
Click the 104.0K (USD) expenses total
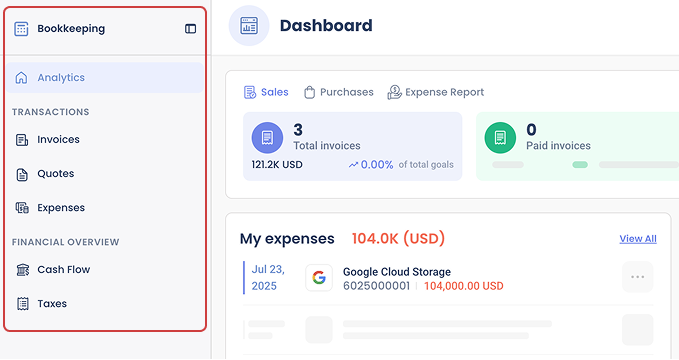(398, 239)
